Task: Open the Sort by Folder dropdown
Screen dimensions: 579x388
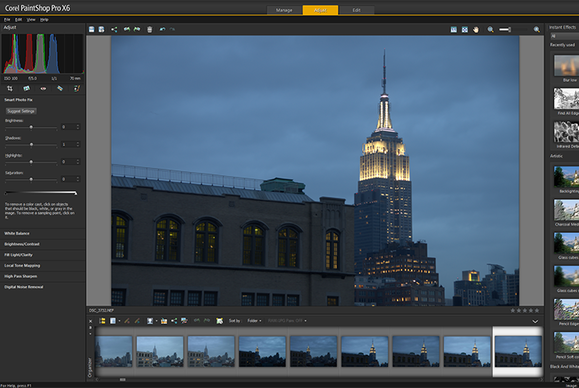Action: 254,321
